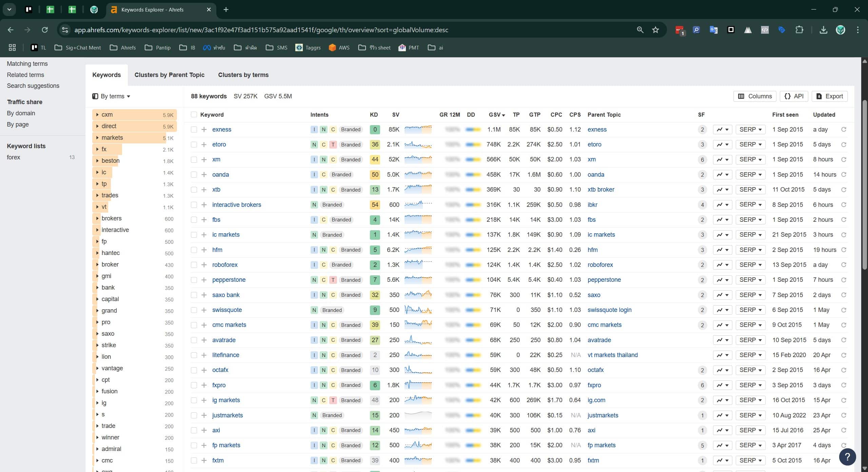Click the plus icon next to etoro
Image resolution: width=868 pixels, height=472 pixels.
pyautogui.click(x=204, y=144)
